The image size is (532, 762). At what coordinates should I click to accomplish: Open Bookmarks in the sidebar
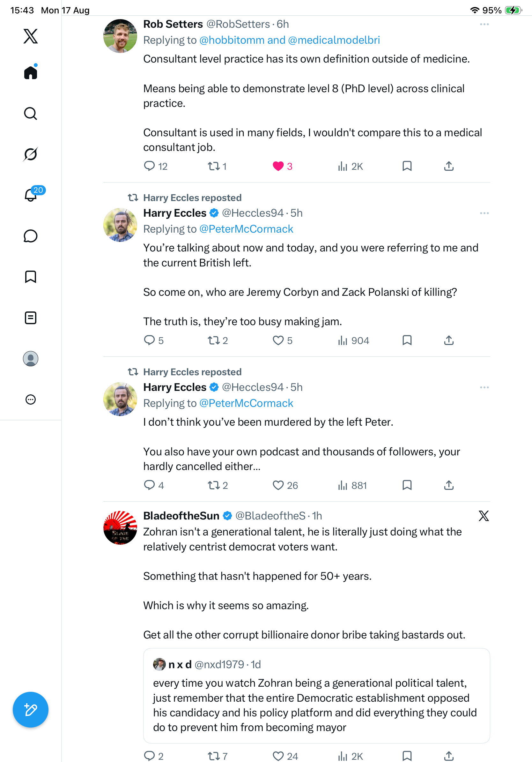click(x=31, y=276)
